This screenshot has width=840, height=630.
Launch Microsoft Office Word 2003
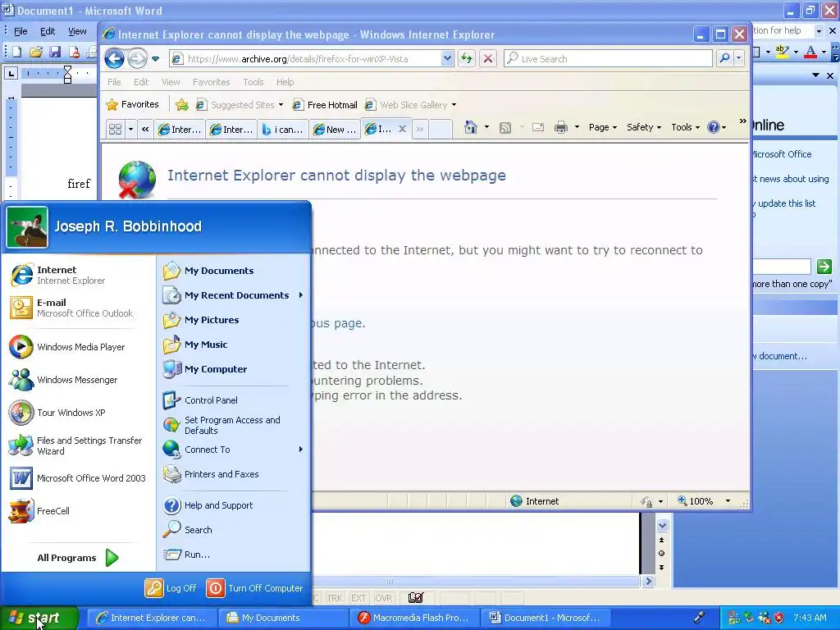(79, 478)
